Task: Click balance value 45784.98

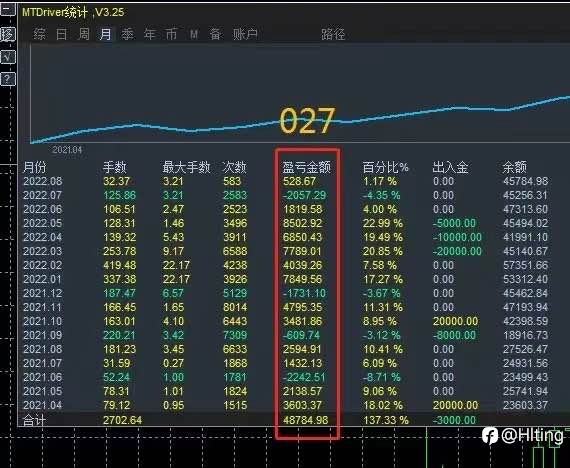Action: (525, 181)
